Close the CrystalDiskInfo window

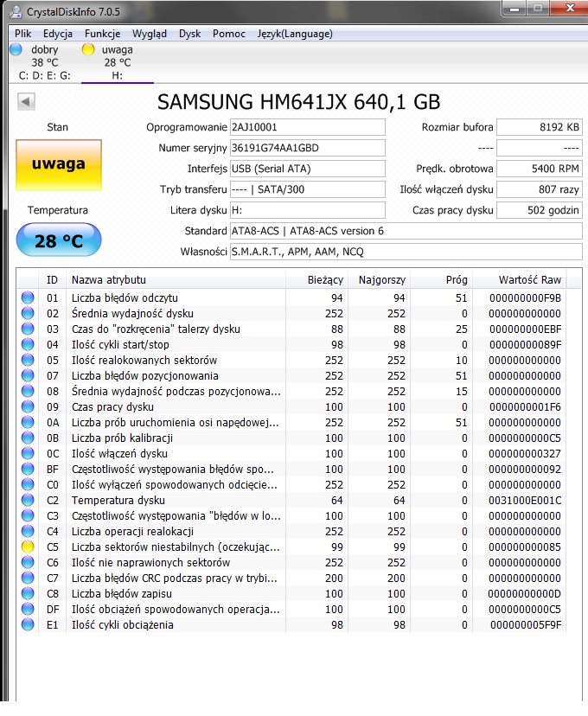click(569, 9)
